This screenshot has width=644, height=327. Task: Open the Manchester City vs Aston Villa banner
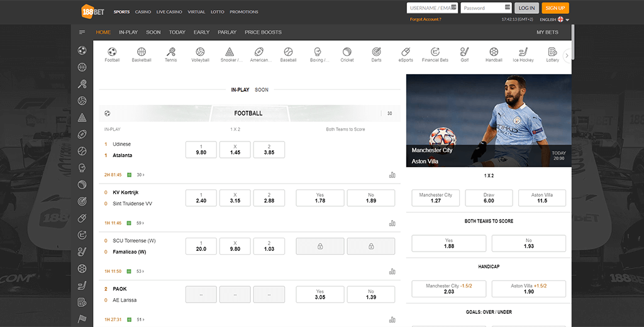[x=489, y=120]
